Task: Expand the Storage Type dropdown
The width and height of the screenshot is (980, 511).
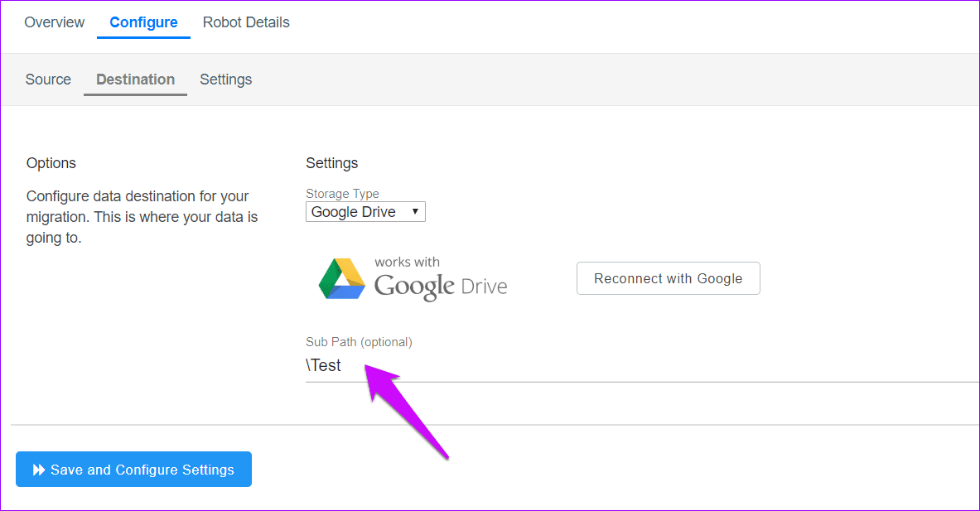Action: (365, 212)
